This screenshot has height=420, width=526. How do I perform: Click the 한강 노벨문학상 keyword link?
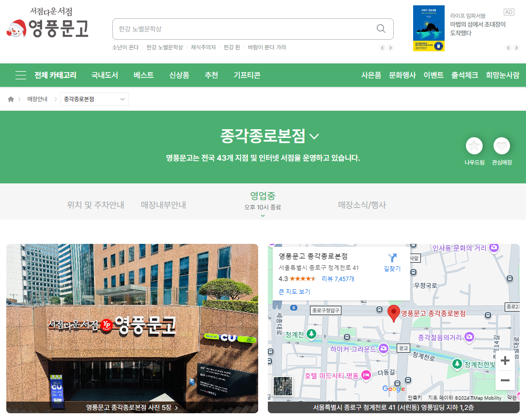pyautogui.click(x=165, y=47)
